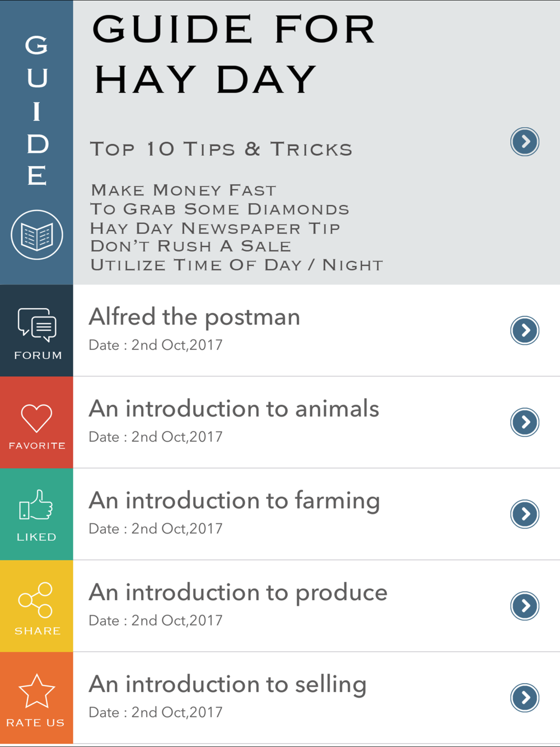Viewport: 560px width, 747px height.
Task: Open An introduction to farming chevron
Action: [x=525, y=514]
